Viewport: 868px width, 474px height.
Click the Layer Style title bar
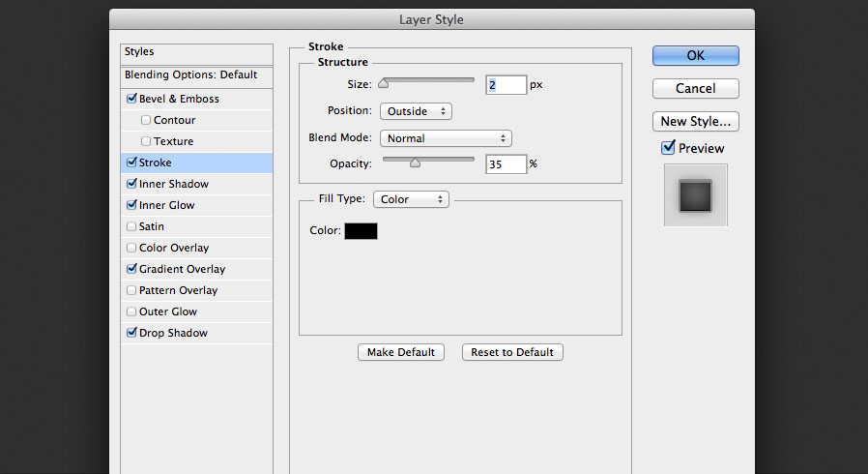[432, 19]
